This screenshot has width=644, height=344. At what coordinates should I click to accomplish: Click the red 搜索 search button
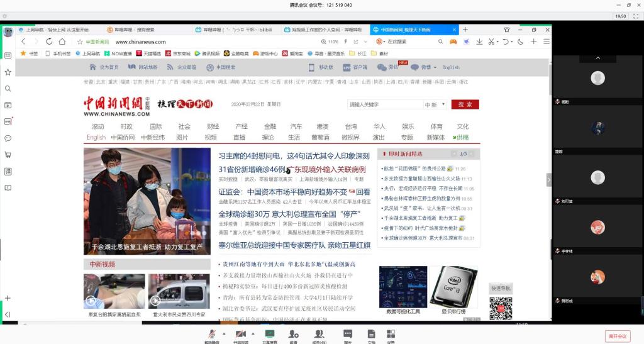pyautogui.click(x=465, y=104)
